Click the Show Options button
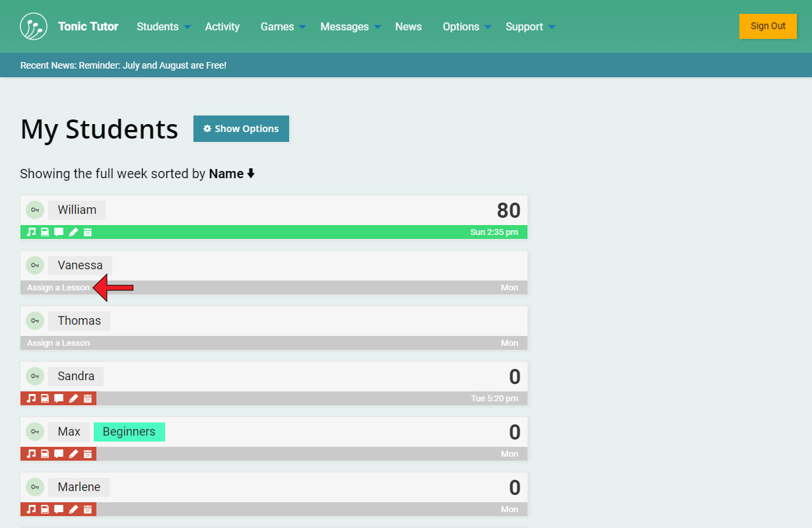 [241, 129]
